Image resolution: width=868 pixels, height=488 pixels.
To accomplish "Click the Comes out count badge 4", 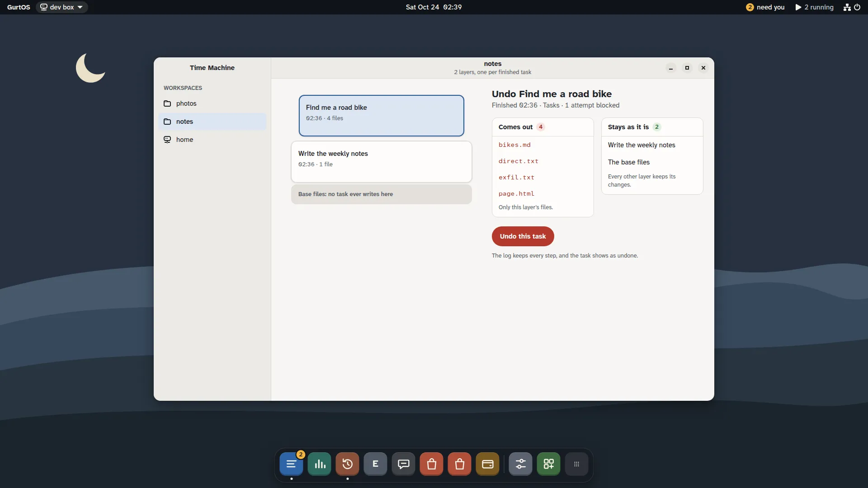I will 541,127.
